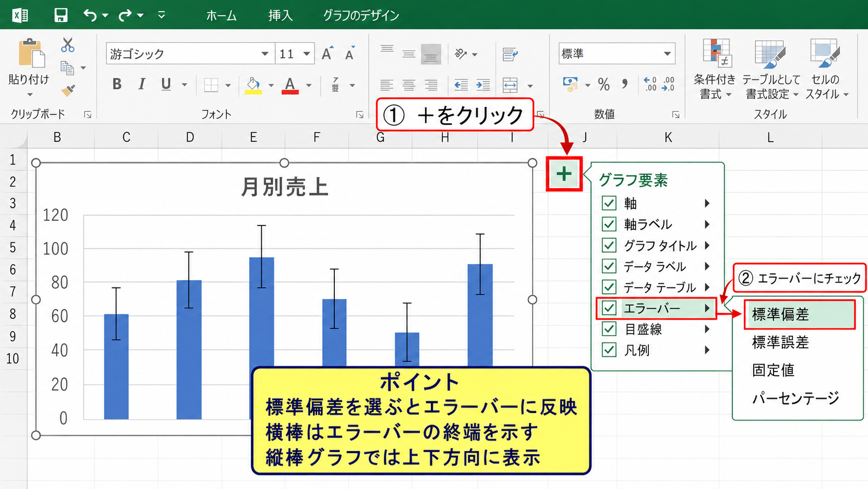Align text to vertical middle
Image resolution: width=868 pixels, height=489 pixels.
[409, 54]
